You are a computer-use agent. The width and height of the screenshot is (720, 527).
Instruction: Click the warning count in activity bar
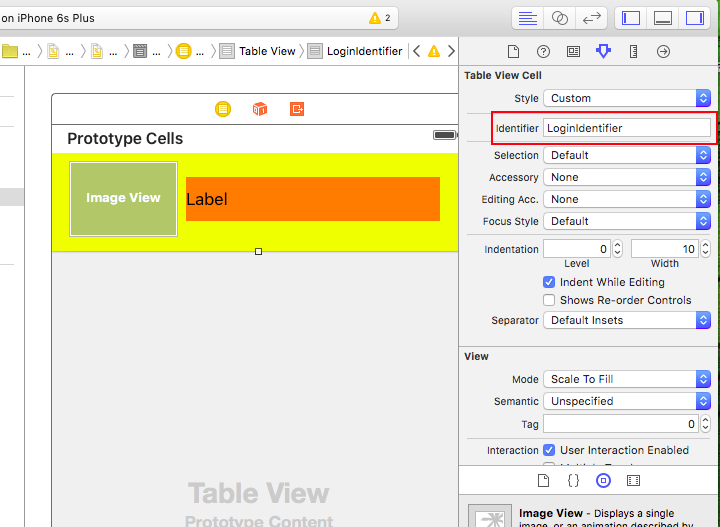point(380,18)
